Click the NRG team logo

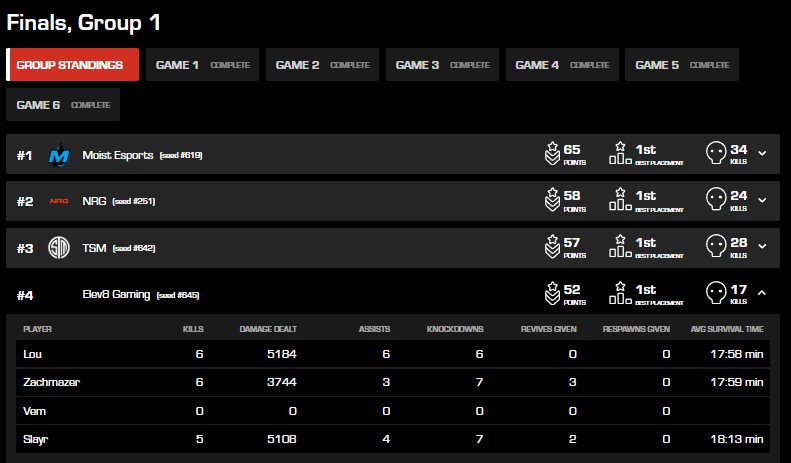[59, 201]
